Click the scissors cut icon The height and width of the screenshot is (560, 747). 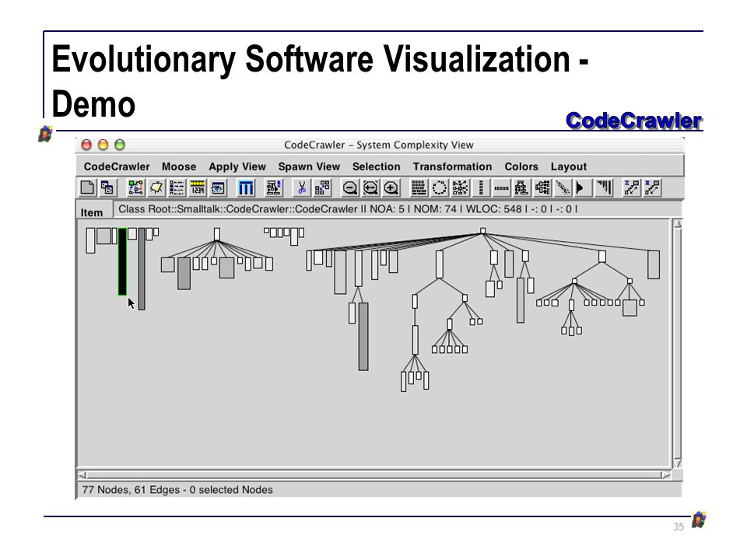302,187
